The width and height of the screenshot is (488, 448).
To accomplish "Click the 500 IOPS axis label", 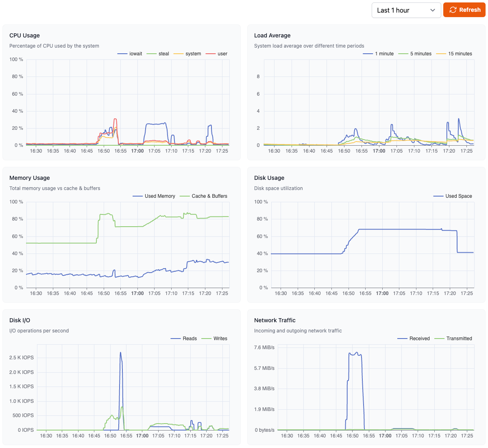I will click(23, 415).
